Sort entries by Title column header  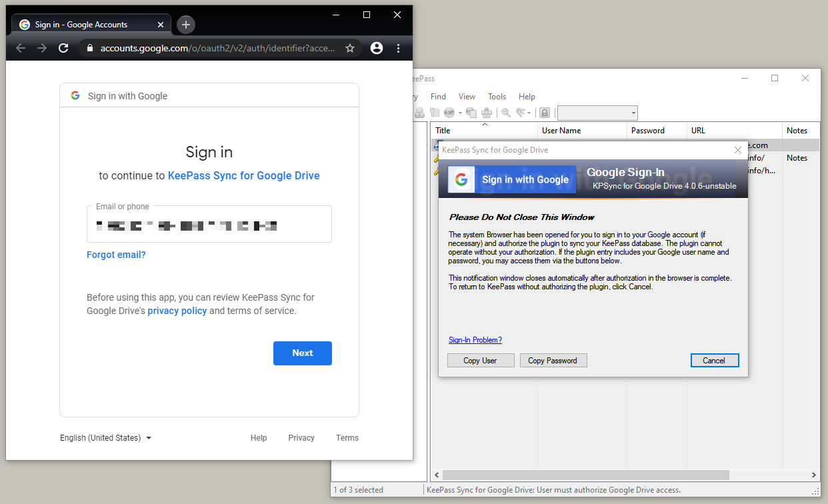click(484, 131)
